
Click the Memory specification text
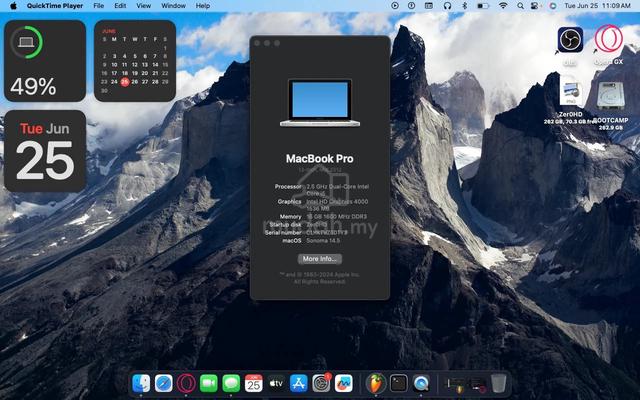click(x=336, y=216)
